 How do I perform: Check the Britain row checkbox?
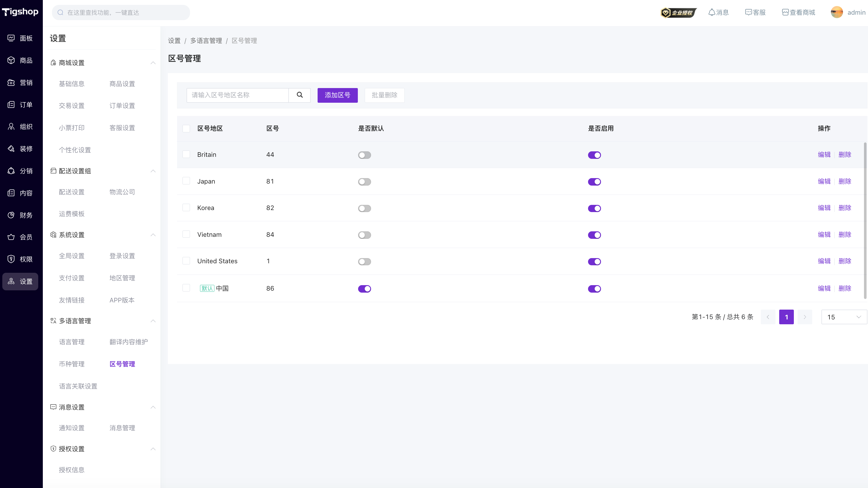186,155
